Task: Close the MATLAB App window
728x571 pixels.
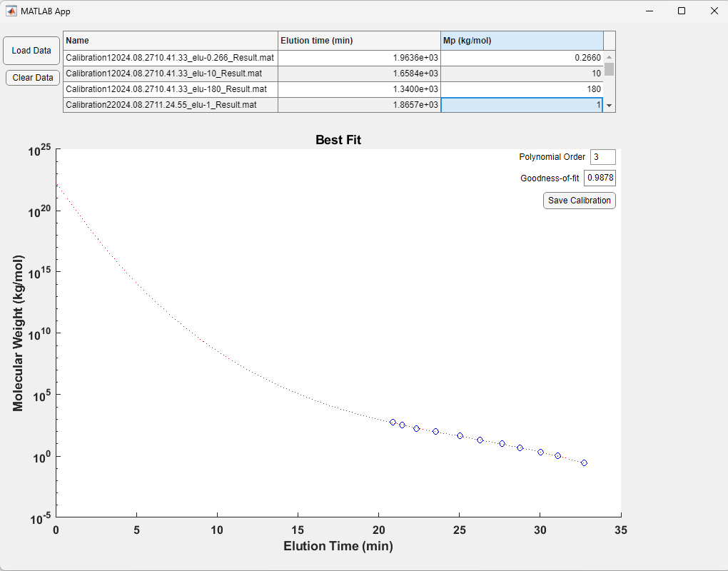Action: (714, 11)
